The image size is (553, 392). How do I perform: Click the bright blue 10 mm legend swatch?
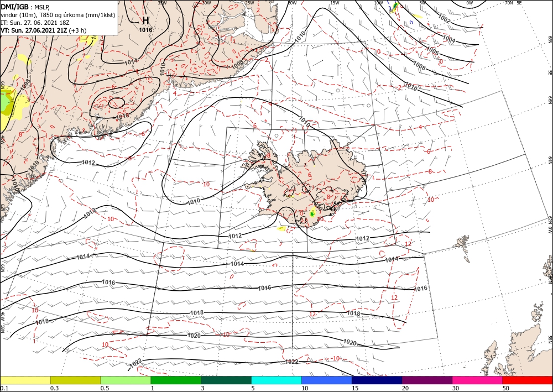[x=327, y=380]
